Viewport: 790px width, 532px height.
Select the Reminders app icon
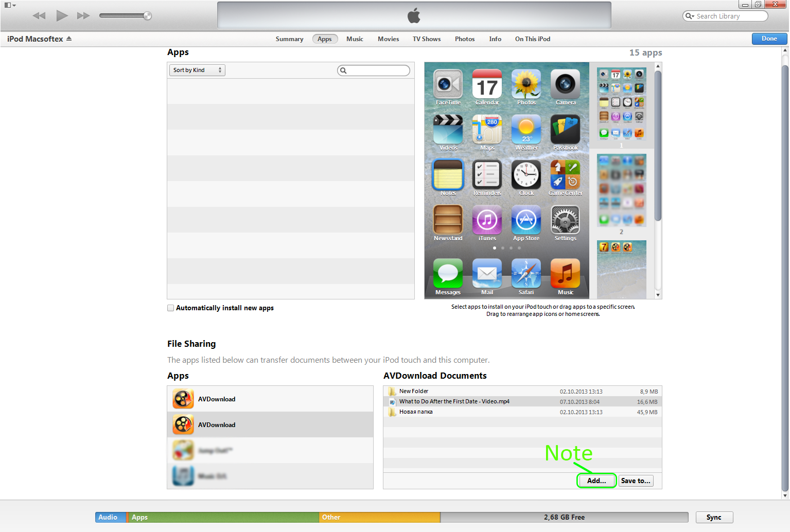(487, 174)
